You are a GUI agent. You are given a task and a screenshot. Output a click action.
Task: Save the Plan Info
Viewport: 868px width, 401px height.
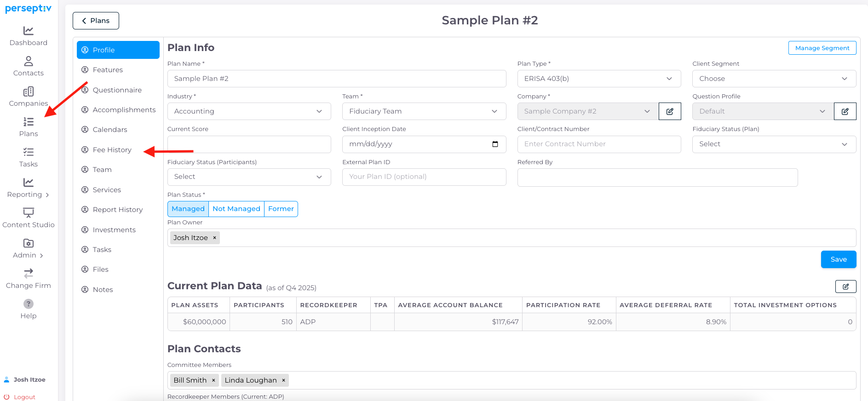839,259
